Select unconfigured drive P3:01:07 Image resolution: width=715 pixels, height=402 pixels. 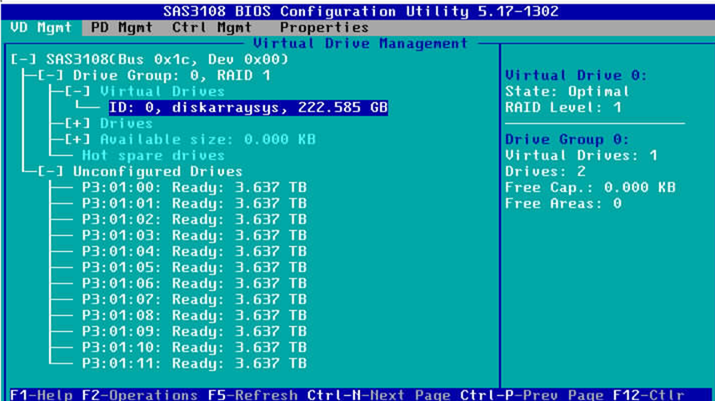pyautogui.click(x=194, y=299)
